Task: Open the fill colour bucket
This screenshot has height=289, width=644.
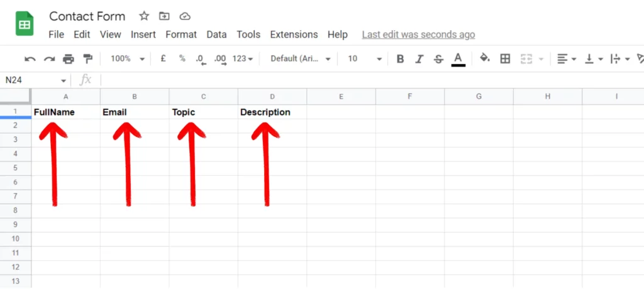Action: [x=485, y=58]
